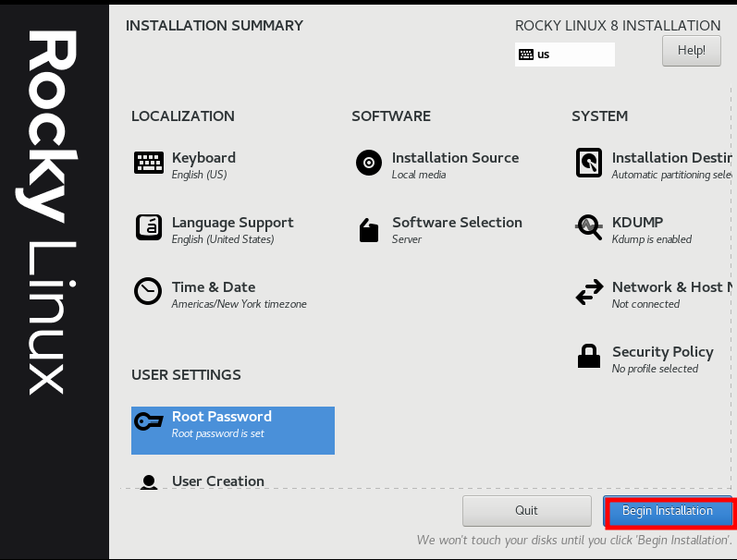Click the Installation Destination disk icon
The image size is (737, 560).
coord(589,163)
